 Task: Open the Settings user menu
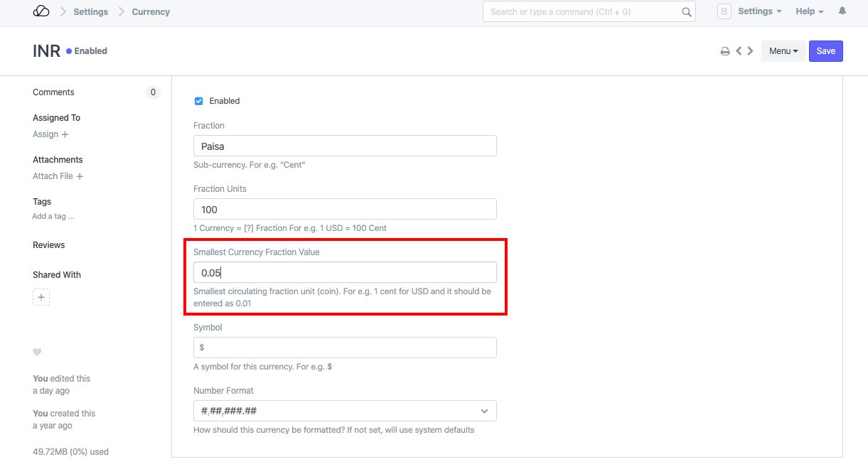tap(759, 11)
